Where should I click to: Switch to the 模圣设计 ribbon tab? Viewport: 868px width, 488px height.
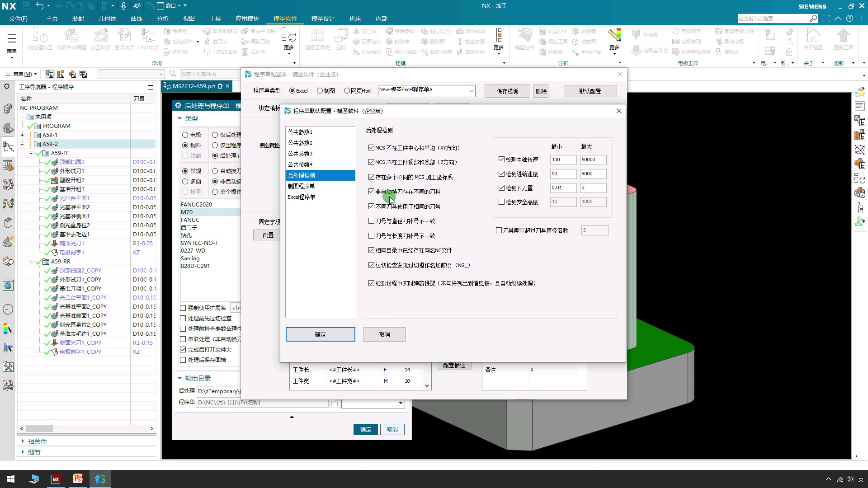323,19
